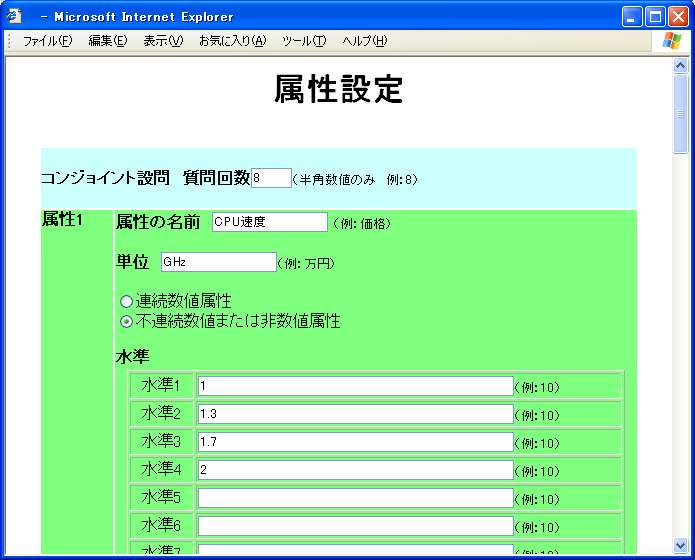The width and height of the screenshot is (695, 560).
Task: Maximize the Internet Explorer window
Action: point(655,16)
